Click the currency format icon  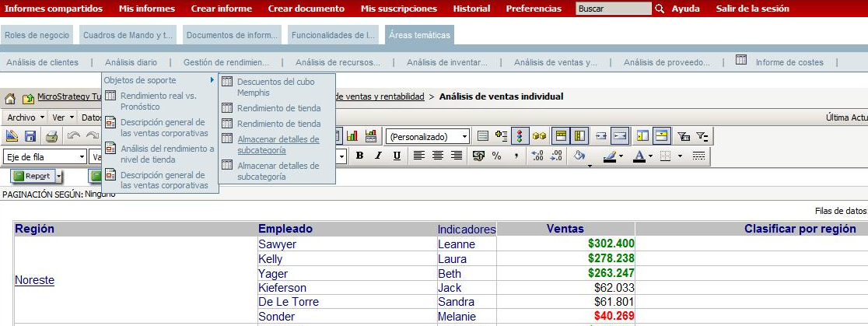pos(479,156)
